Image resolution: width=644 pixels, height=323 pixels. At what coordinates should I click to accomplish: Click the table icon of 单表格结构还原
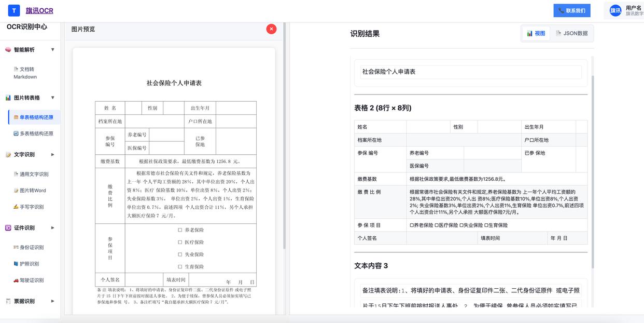[x=16, y=117]
